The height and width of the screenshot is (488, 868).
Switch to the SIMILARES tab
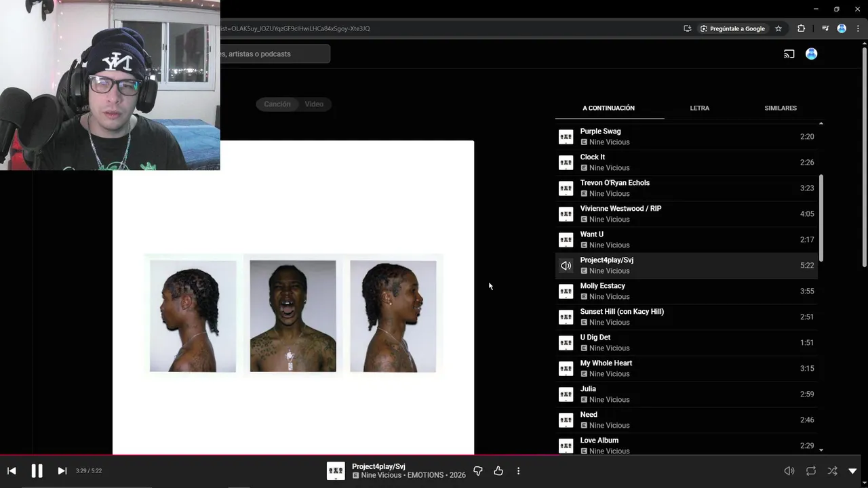tap(781, 108)
